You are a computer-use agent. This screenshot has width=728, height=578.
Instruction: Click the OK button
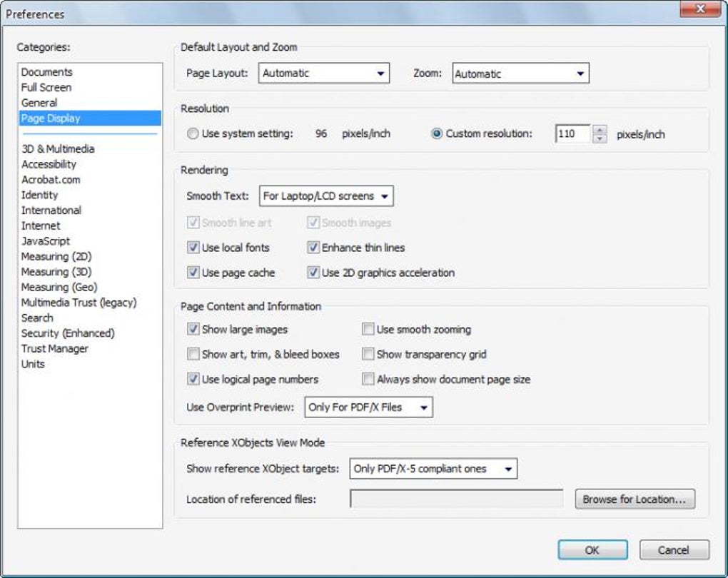(x=592, y=549)
